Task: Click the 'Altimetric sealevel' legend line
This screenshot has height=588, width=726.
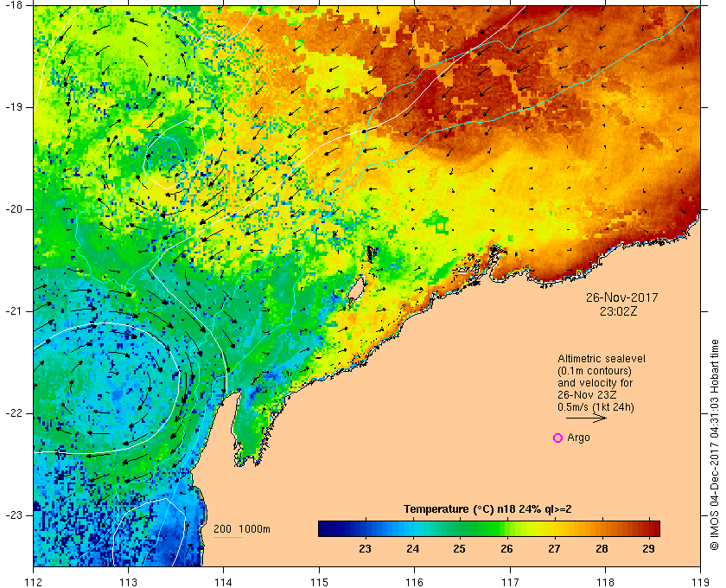Action: point(602,359)
